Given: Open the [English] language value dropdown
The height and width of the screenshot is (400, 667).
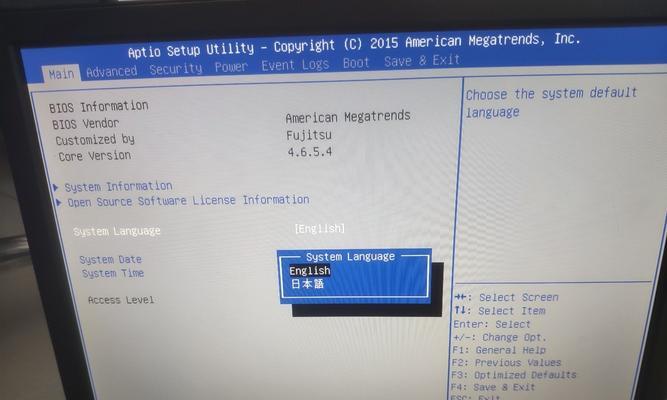Looking at the screenshot, I should (320, 229).
